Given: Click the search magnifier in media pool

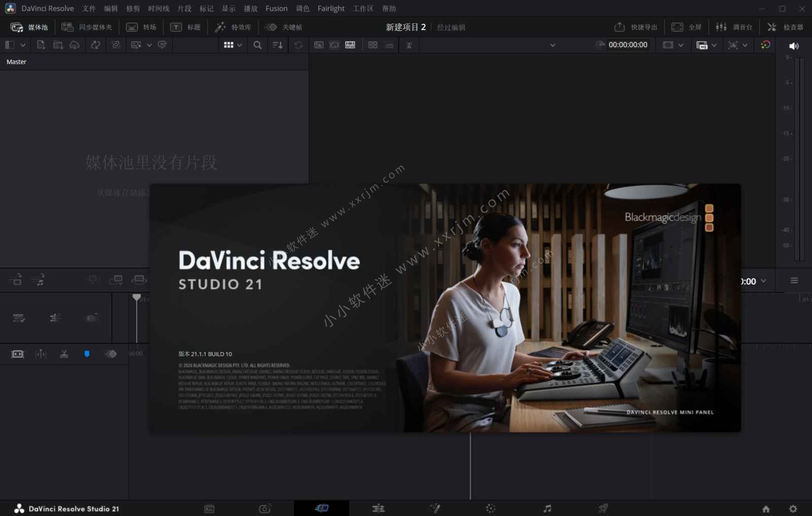Looking at the screenshot, I should 258,45.
